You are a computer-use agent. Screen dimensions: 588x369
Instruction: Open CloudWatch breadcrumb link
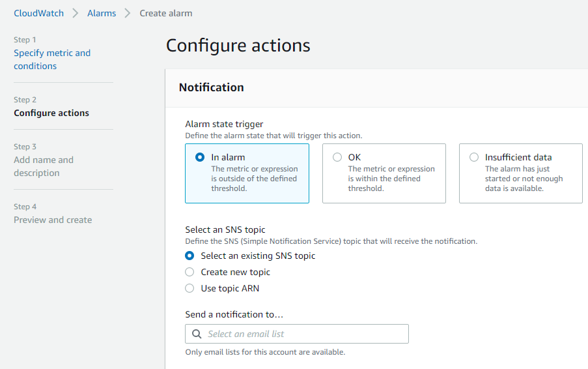39,13
